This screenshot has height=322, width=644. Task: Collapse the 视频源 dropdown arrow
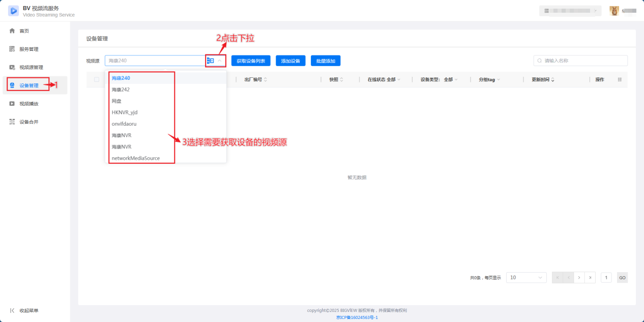point(219,61)
